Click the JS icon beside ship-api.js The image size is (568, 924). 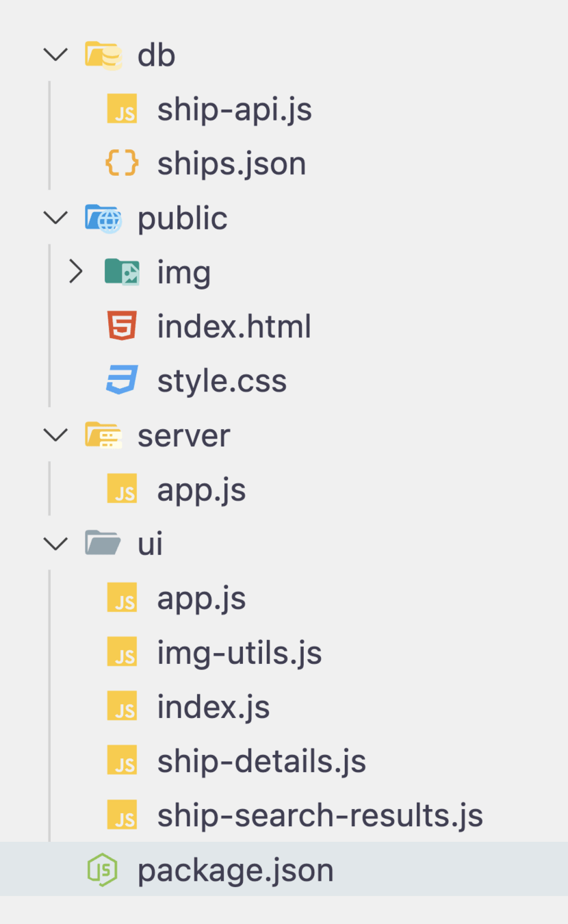pos(122,110)
